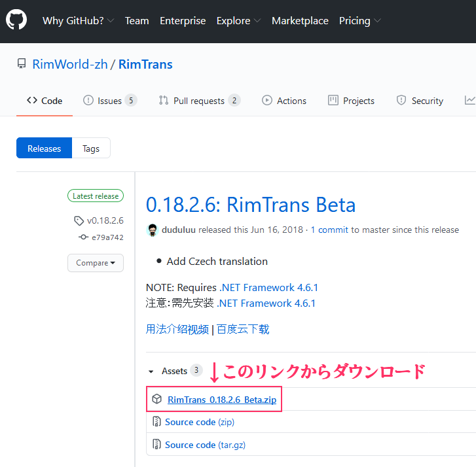The image size is (476, 467).
Task: Collapse the Assets section triangle
Action: (x=151, y=372)
